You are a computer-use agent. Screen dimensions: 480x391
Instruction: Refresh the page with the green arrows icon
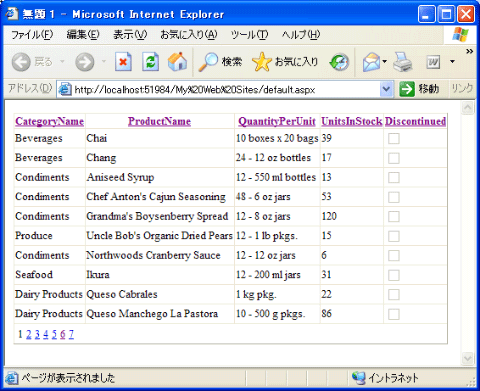150,62
